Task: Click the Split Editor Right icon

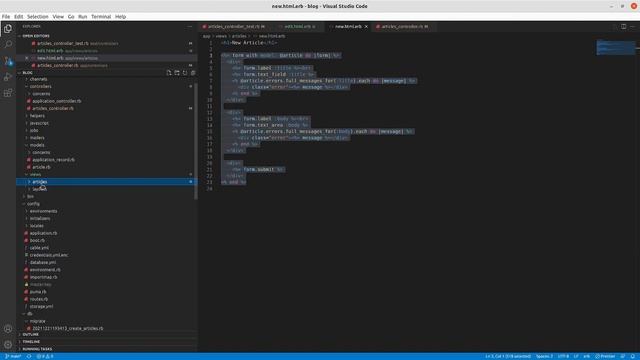Action: (x=623, y=27)
